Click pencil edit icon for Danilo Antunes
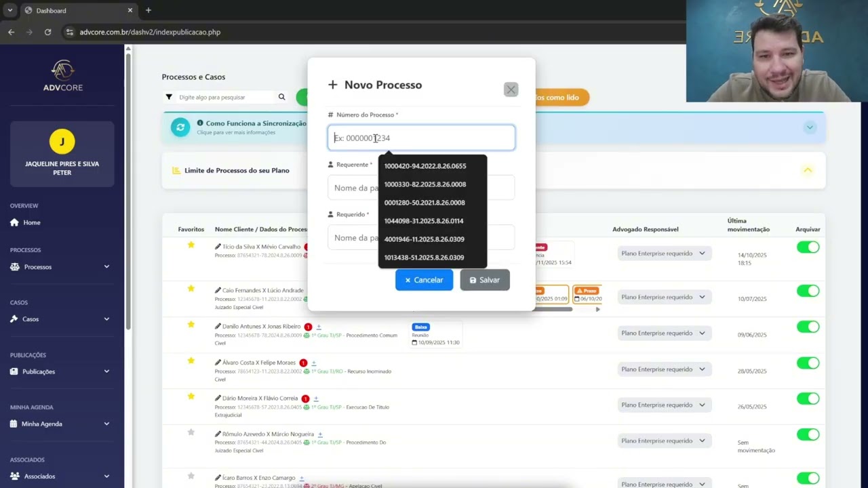Screen dimensions: 868x488 [x=218, y=326]
